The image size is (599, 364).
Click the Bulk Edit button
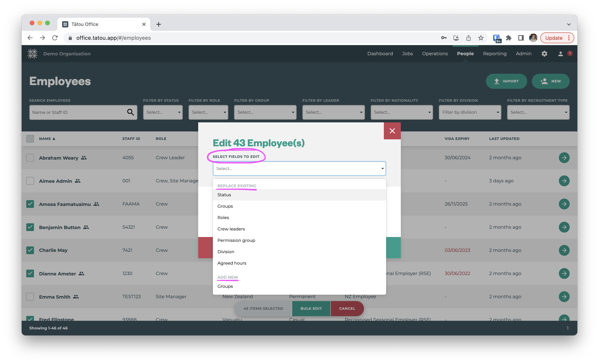(x=311, y=308)
